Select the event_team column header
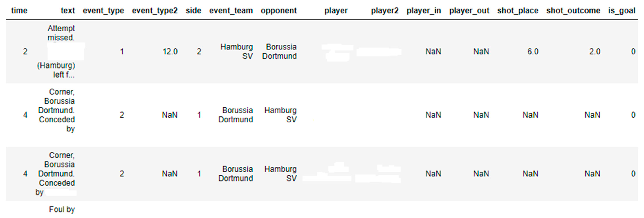This screenshot has height=218, width=644. click(231, 11)
